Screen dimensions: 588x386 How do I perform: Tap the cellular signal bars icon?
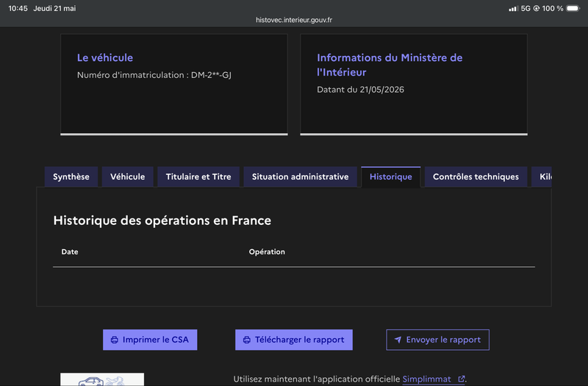tap(513, 9)
